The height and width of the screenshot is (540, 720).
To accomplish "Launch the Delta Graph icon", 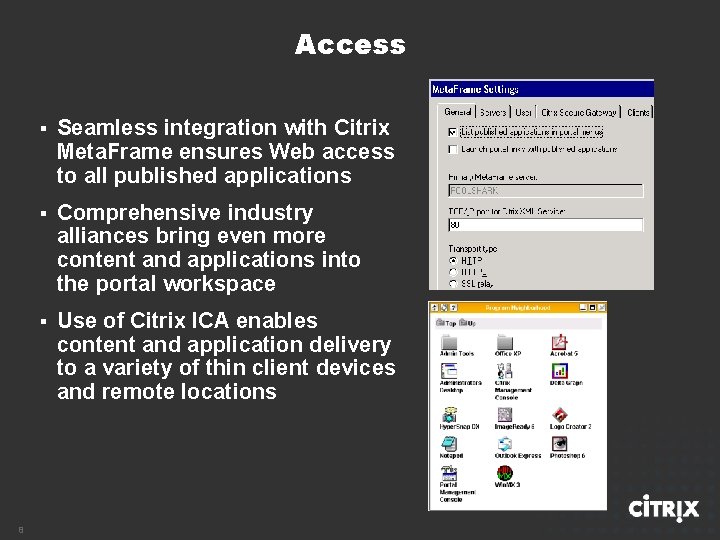I will 559,371.
